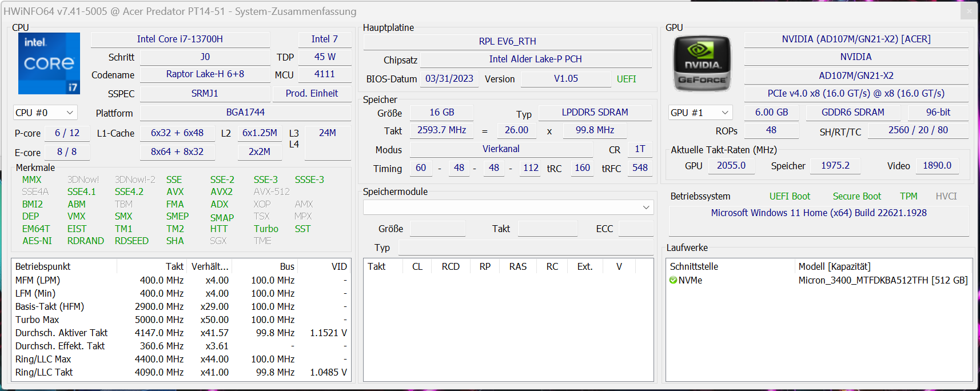Click the memory clock 2593.7 MHz

click(x=442, y=130)
